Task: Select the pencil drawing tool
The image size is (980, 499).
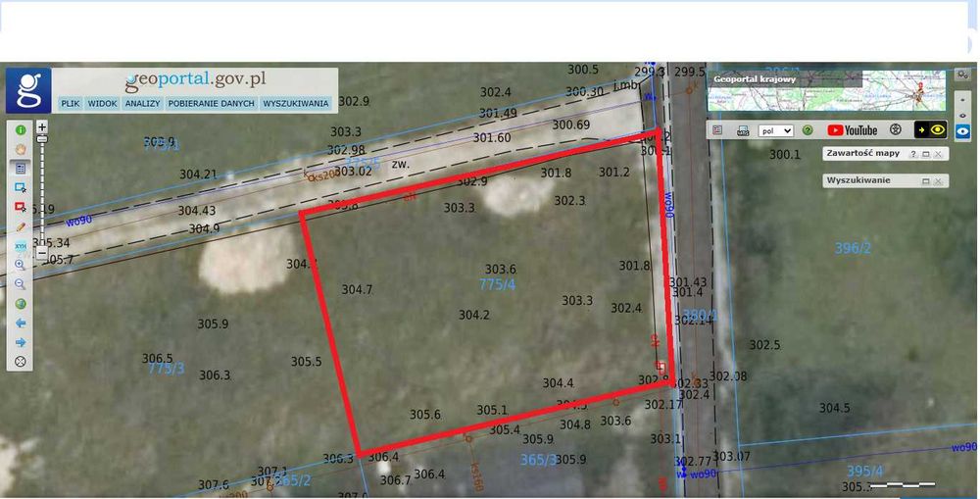Action: coord(21,226)
